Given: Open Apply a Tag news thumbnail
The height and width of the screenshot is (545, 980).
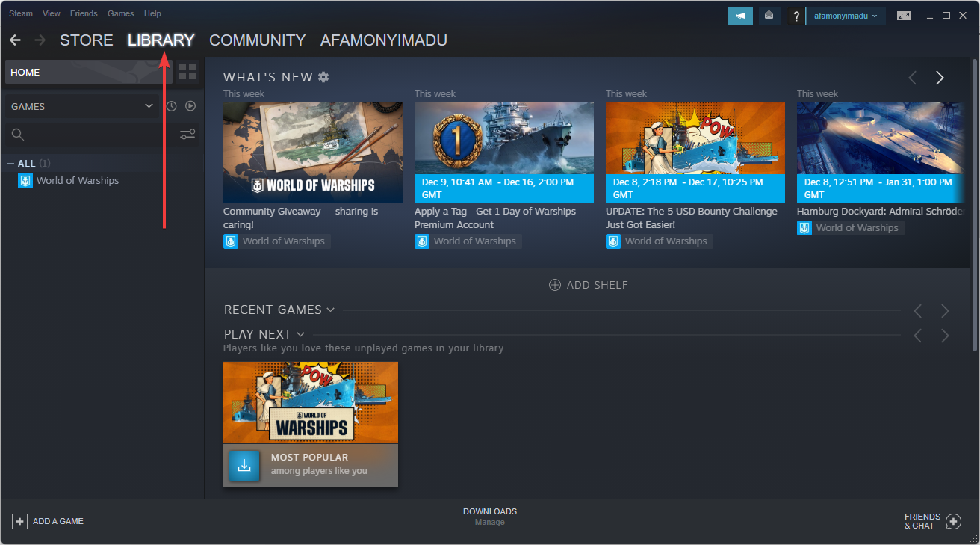Looking at the screenshot, I should click(x=504, y=153).
